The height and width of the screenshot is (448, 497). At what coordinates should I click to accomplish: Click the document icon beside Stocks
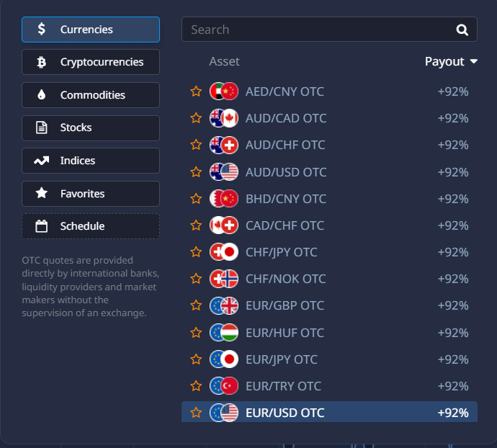[42, 127]
